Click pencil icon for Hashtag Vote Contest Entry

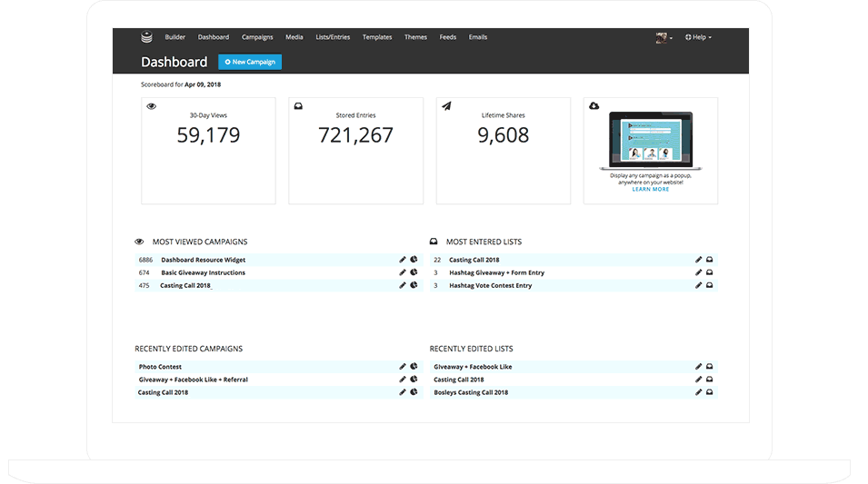click(x=698, y=285)
